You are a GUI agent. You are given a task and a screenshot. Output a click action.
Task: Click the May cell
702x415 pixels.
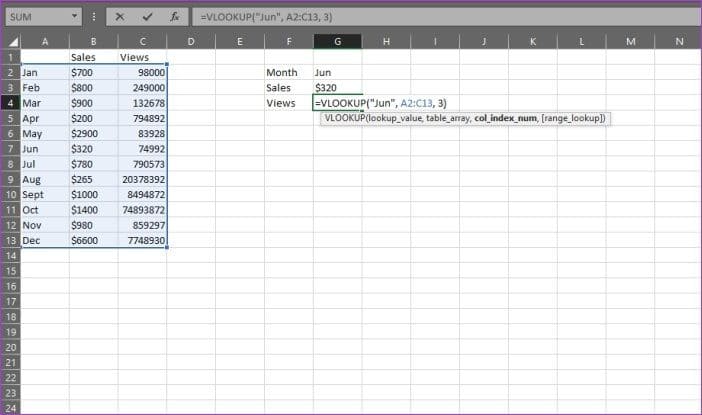click(45, 133)
